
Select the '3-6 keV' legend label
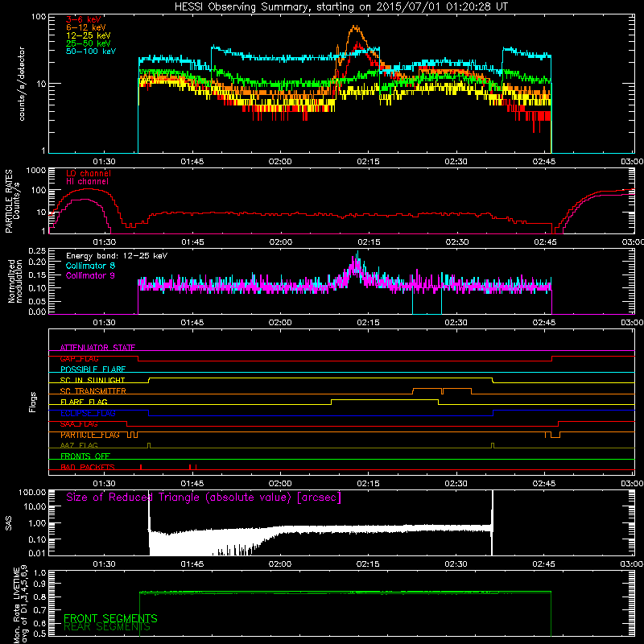[x=83, y=19]
